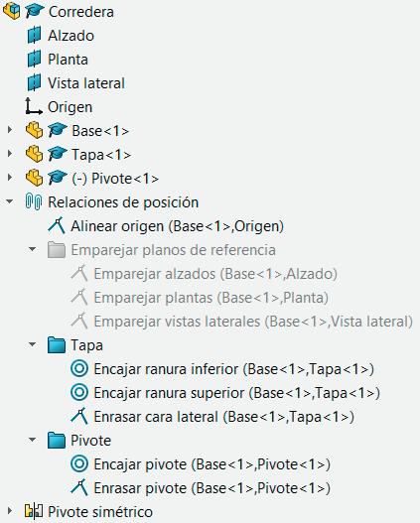Select the Alzado plane icon
The image size is (420, 523).
coord(34,36)
